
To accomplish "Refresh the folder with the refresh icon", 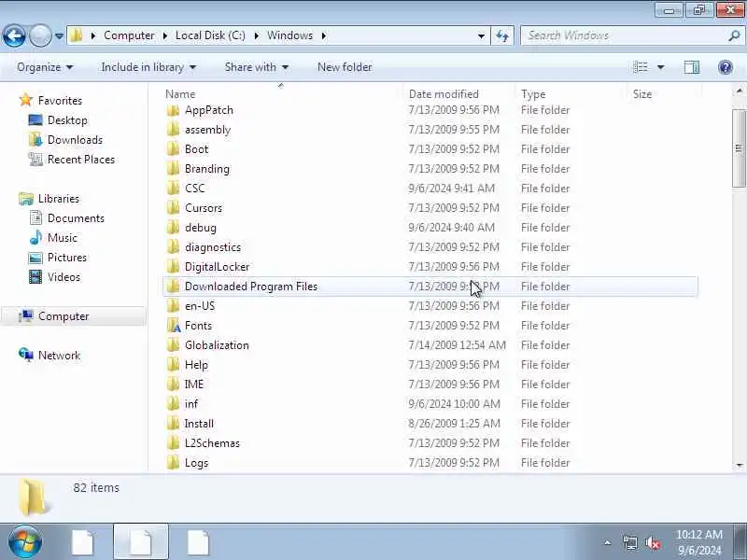I will (x=502, y=35).
